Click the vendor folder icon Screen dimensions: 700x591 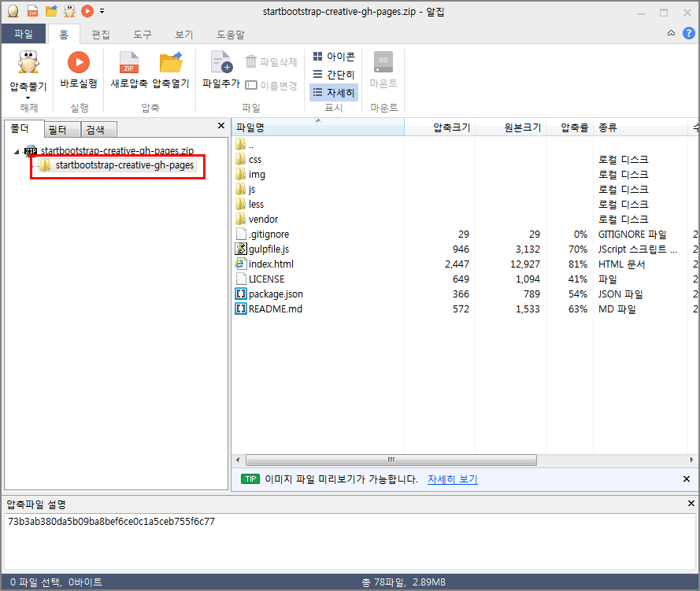point(241,219)
